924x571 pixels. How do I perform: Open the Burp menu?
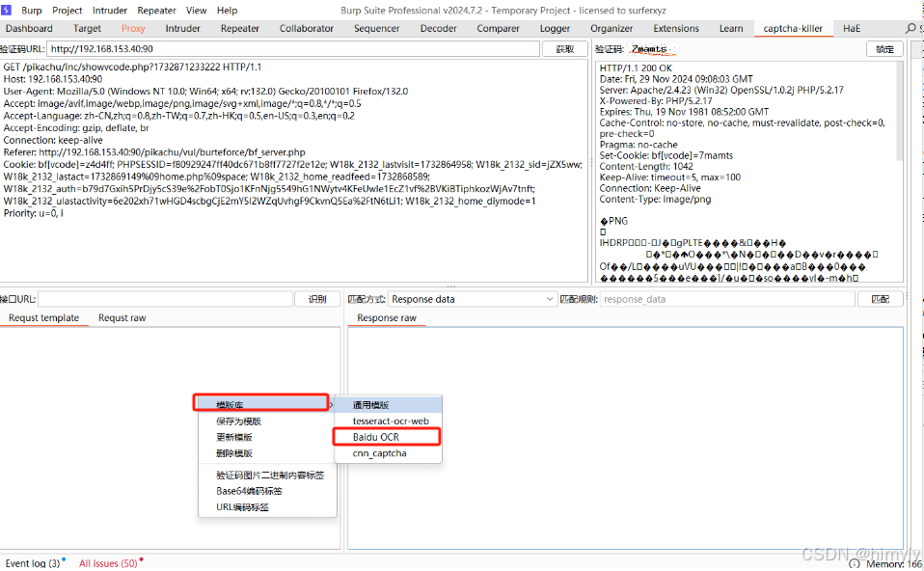click(31, 11)
